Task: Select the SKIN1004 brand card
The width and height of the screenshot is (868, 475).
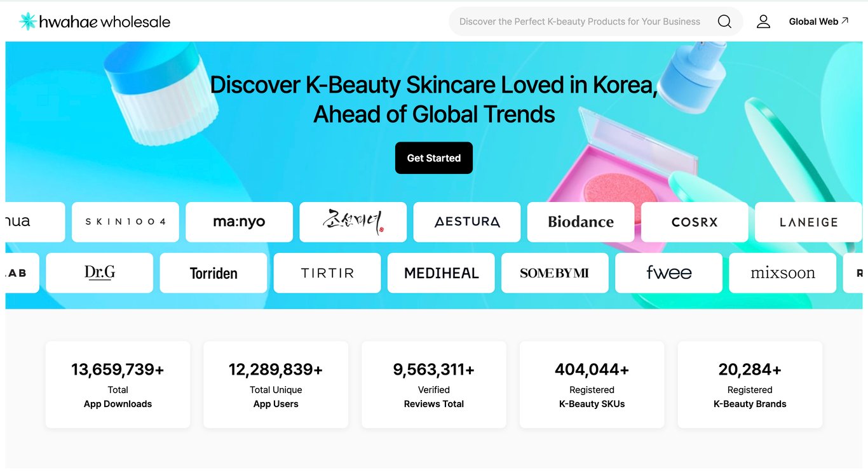Action: (x=125, y=222)
